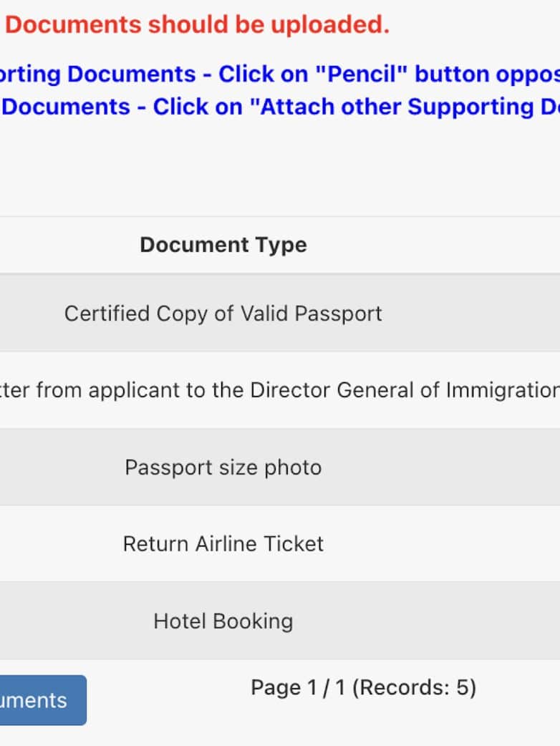Screen dimensions: 560x746
Task: Select the Hotel Booking row
Action: pyautogui.click(x=223, y=621)
